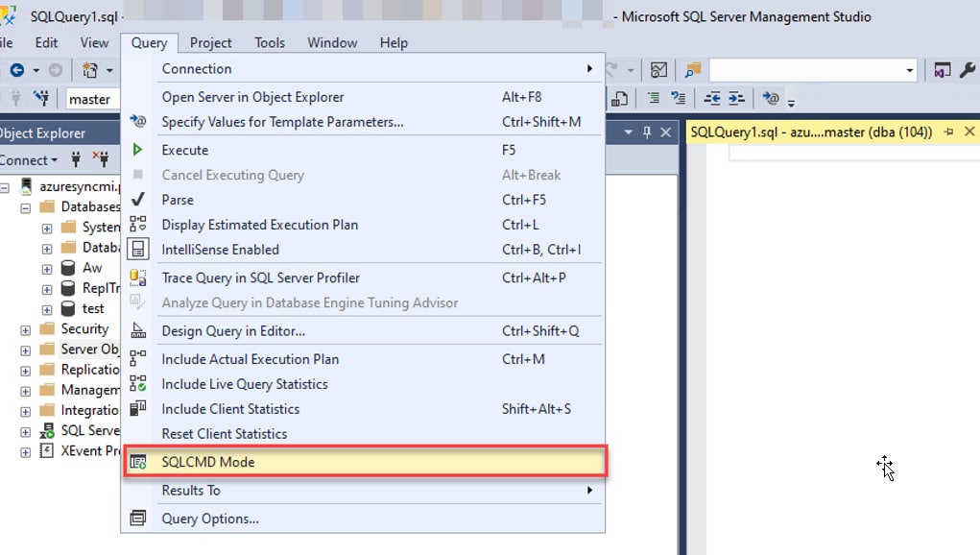Image resolution: width=980 pixels, height=555 pixels.
Task: Toggle IntelliSense Enabled in Query menu
Action: tap(363, 250)
